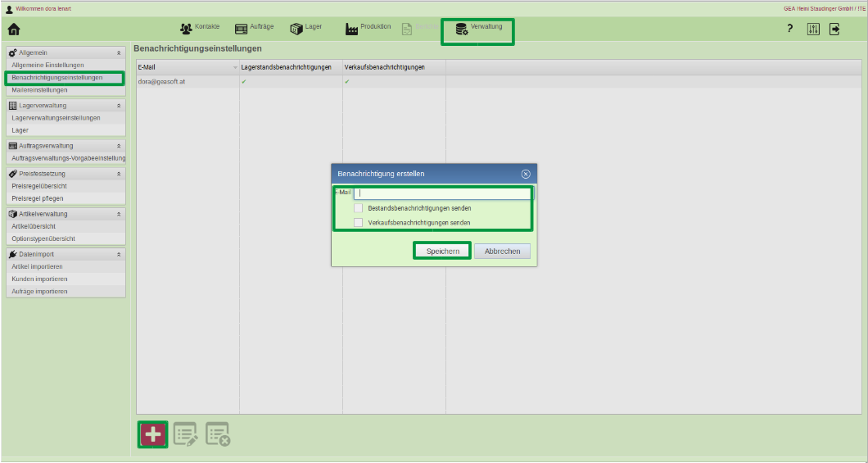The image size is (868, 463).
Task: Collapse the Allgemein sidebar section
Action: [119, 52]
